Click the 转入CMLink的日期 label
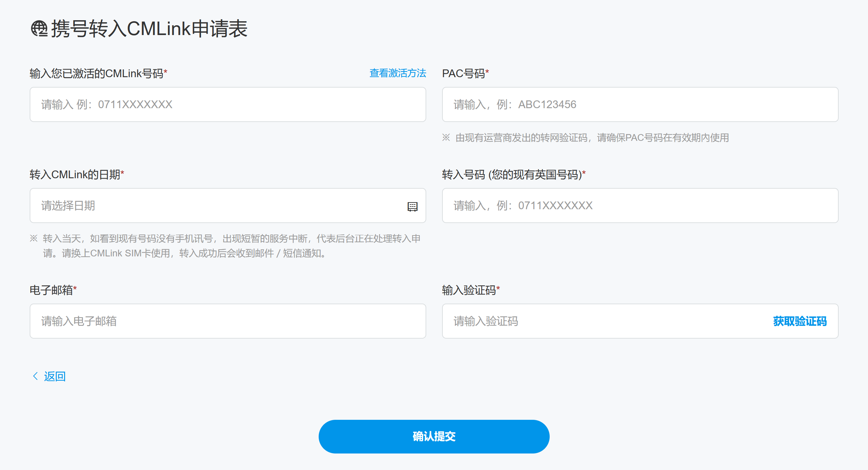 (x=77, y=174)
